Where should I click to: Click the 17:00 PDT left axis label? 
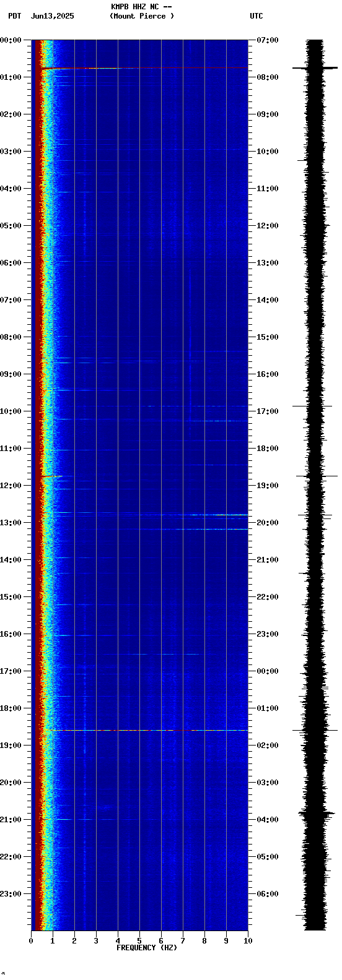tap(11, 671)
